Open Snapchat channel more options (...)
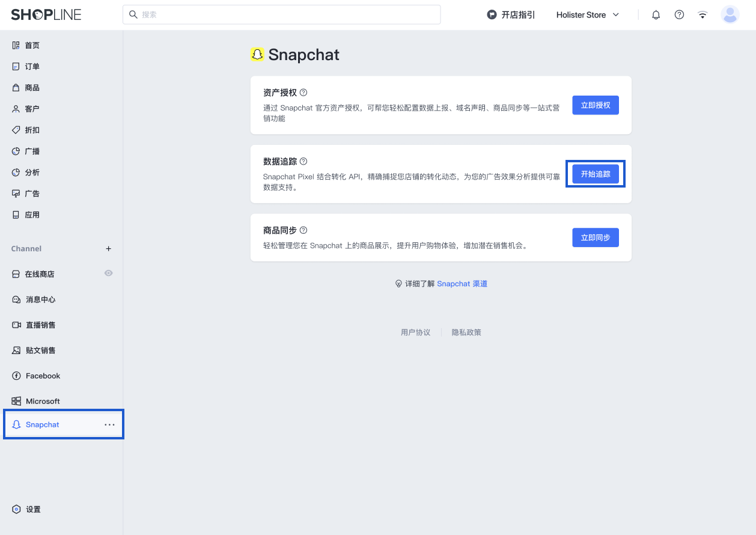Image resolution: width=756 pixels, height=535 pixels. point(109,424)
